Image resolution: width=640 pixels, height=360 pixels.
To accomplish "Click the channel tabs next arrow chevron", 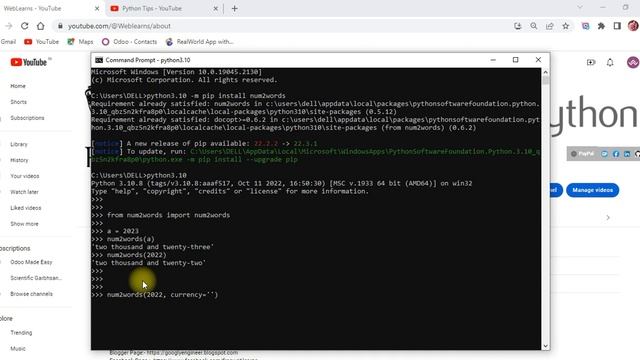I will 608,218.
